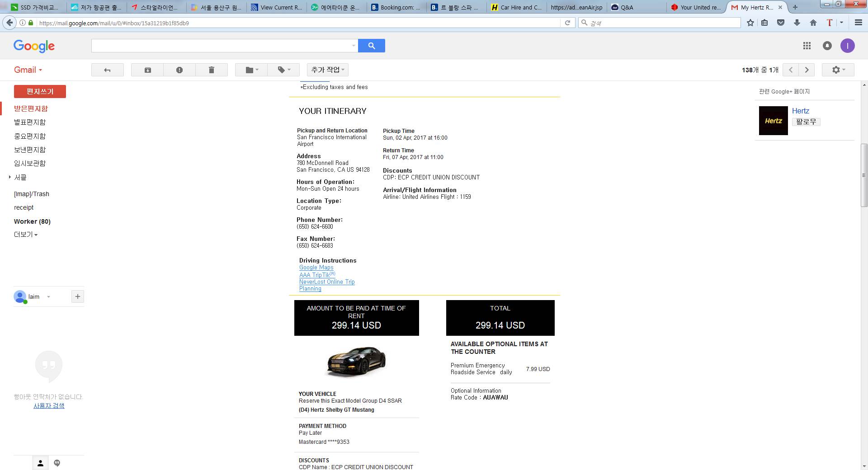The image size is (868, 470).
Task: Click the 사용자 검색 link
Action: tap(49, 406)
